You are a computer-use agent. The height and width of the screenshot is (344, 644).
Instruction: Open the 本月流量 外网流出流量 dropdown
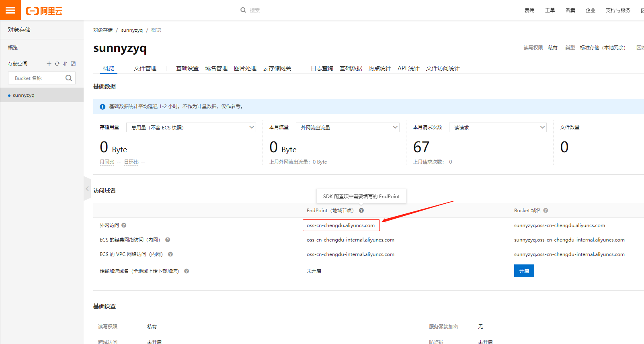pos(348,127)
